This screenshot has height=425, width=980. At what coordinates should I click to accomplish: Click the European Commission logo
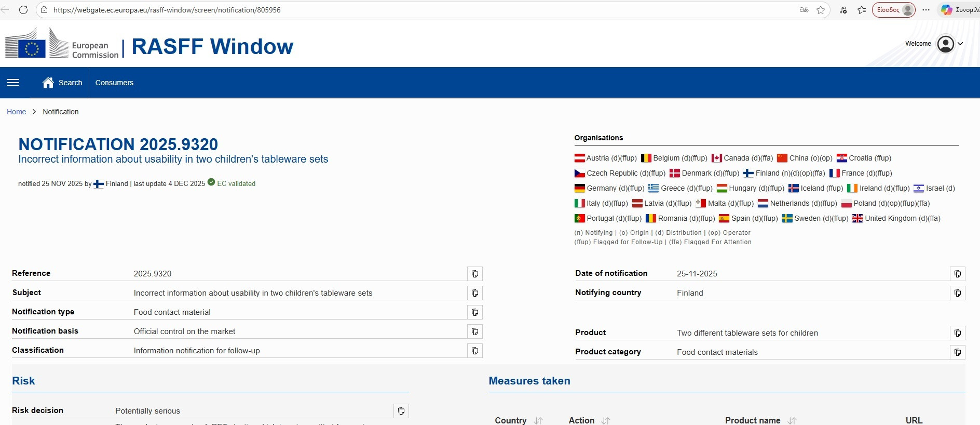coord(62,44)
